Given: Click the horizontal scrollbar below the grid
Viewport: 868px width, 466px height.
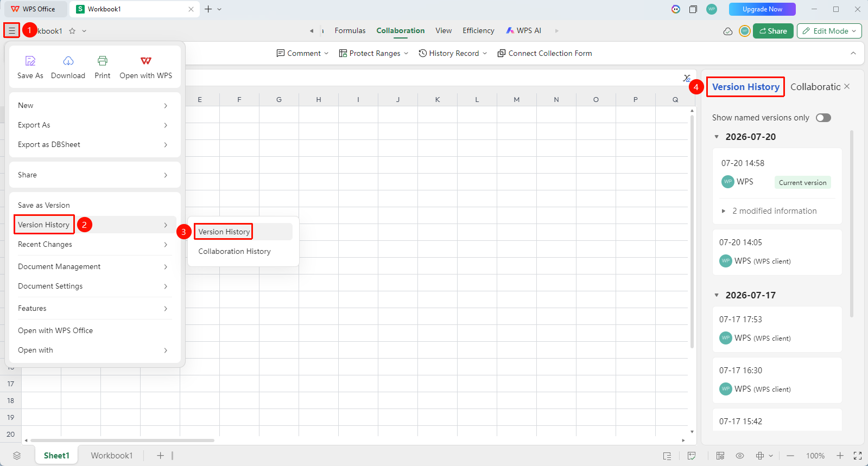Looking at the screenshot, I should (x=123, y=441).
